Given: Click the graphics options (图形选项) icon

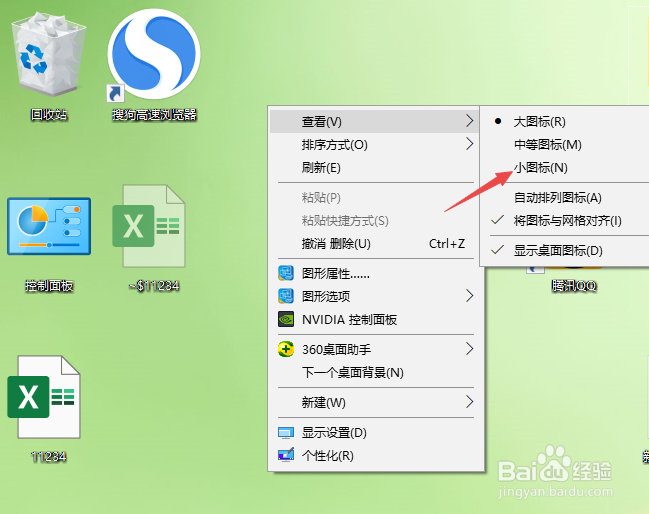Looking at the screenshot, I should pyautogui.click(x=286, y=296).
